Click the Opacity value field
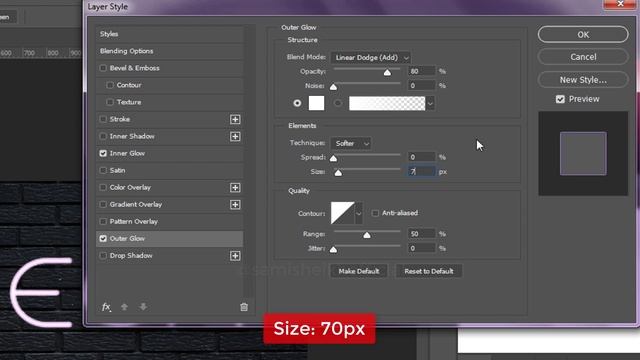The height and width of the screenshot is (360, 640). click(422, 71)
